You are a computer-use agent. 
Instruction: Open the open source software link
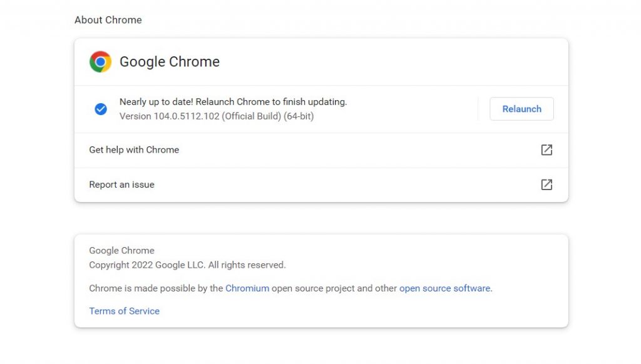(444, 288)
